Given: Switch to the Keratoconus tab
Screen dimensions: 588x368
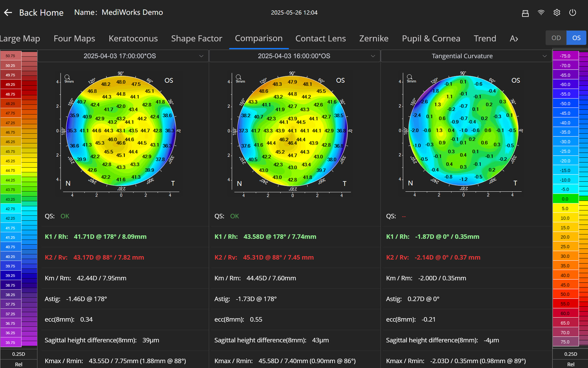Looking at the screenshot, I should coord(133,39).
